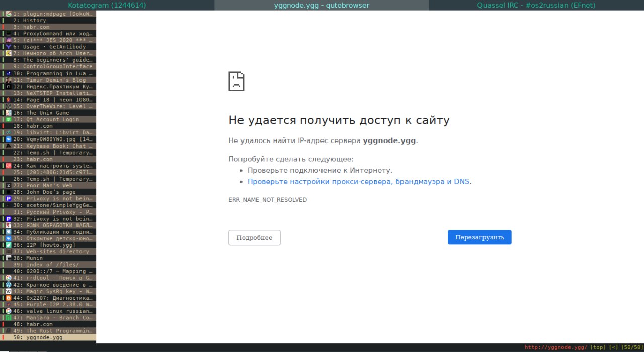The image size is (644, 352).
Task: Click the sad page error icon
Action: (236, 81)
